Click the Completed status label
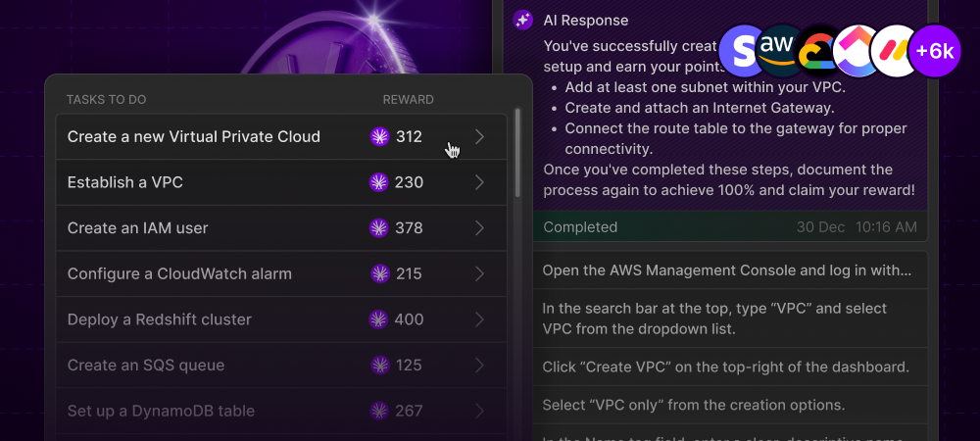Image resolution: width=980 pixels, height=441 pixels. point(580,226)
